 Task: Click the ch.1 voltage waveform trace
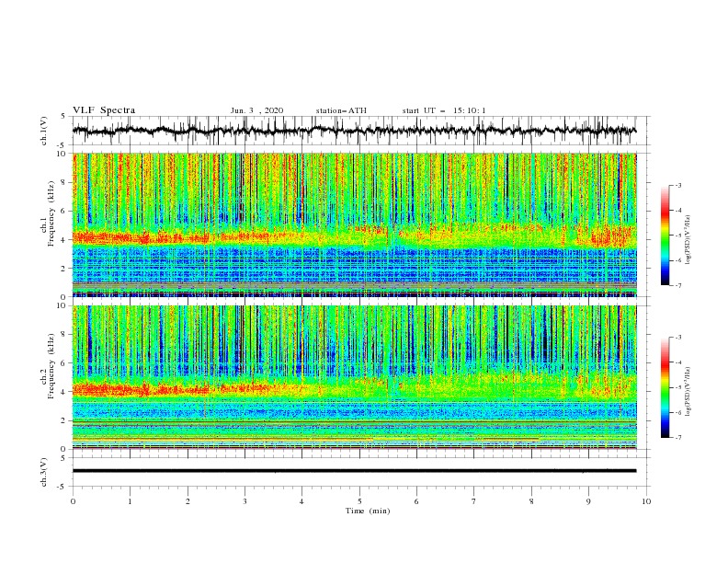tap(354, 131)
